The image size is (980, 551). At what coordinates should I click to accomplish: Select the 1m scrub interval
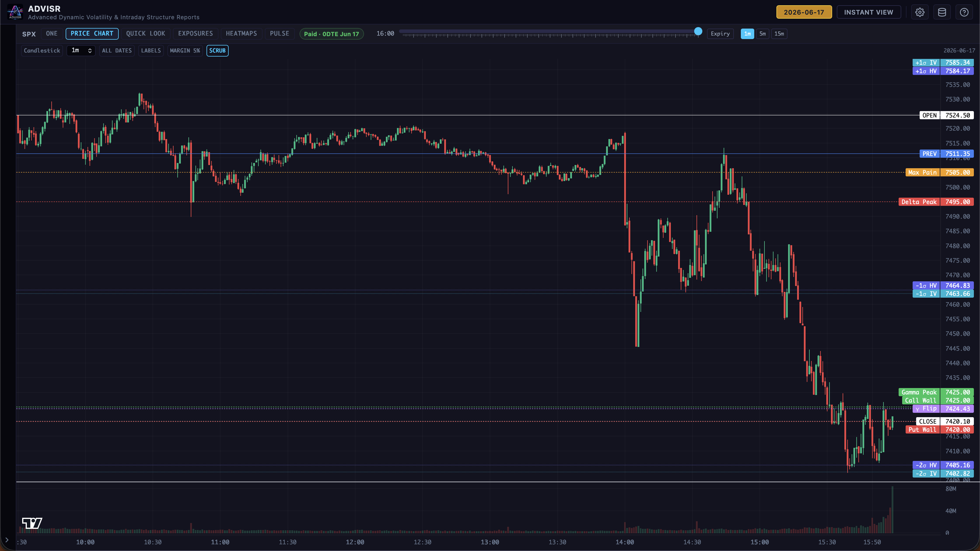[747, 34]
